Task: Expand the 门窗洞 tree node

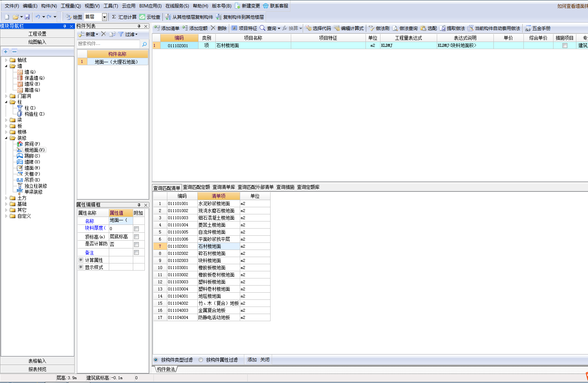Action: tap(6, 96)
